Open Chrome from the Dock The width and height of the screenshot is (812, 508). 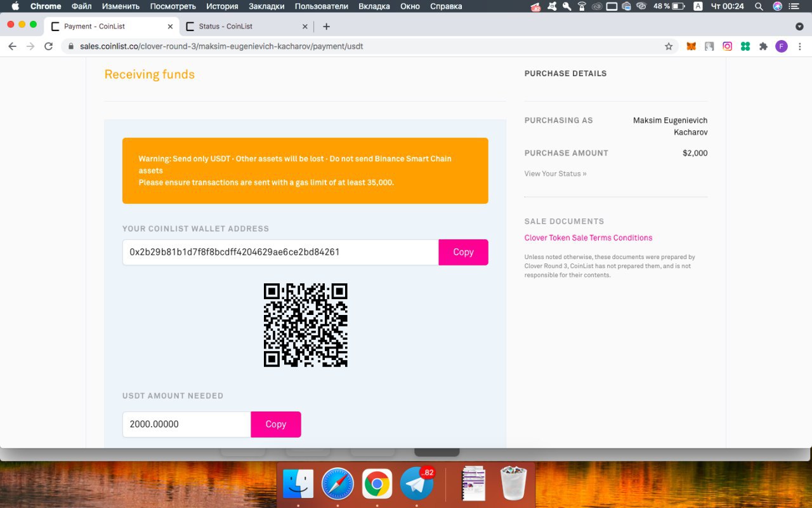(x=377, y=484)
